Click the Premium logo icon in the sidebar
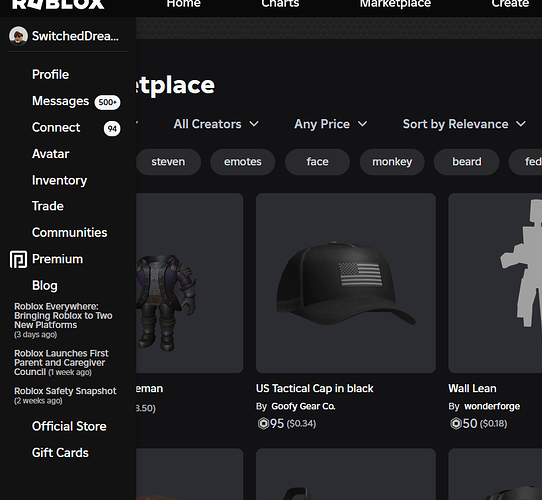The height and width of the screenshot is (500, 542). click(x=18, y=259)
